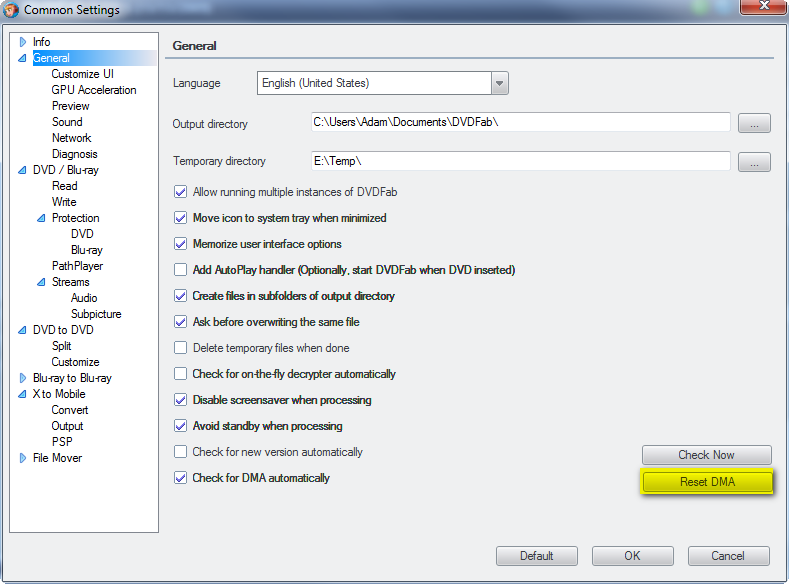Expand the Blu-ray to Blu-ray node
Screen dimensions: 789x584
tap(23, 378)
